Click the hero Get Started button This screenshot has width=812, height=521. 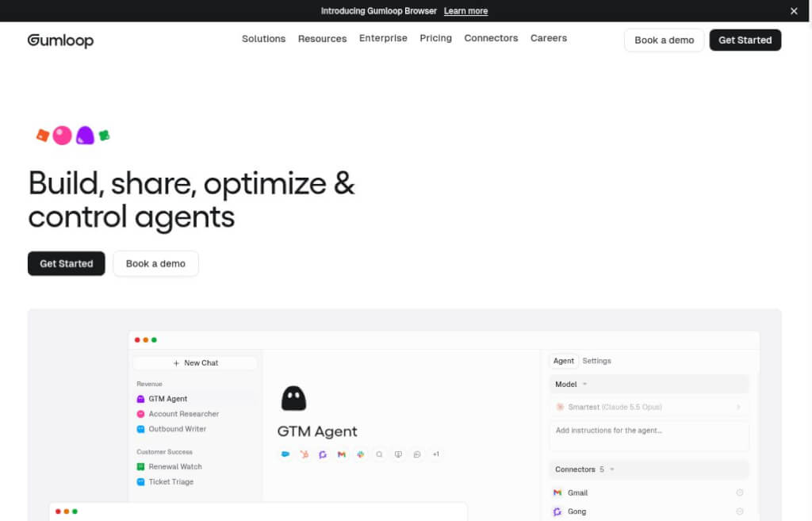tap(67, 263)
